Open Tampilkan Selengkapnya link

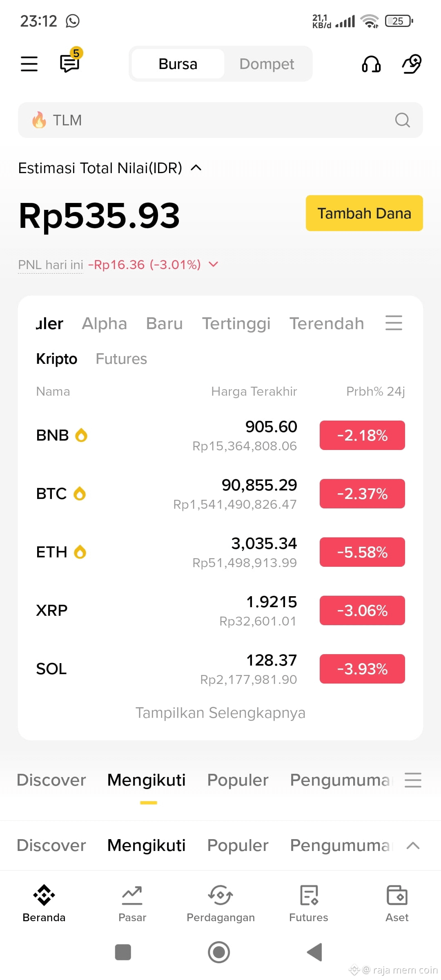coord(220,713)
